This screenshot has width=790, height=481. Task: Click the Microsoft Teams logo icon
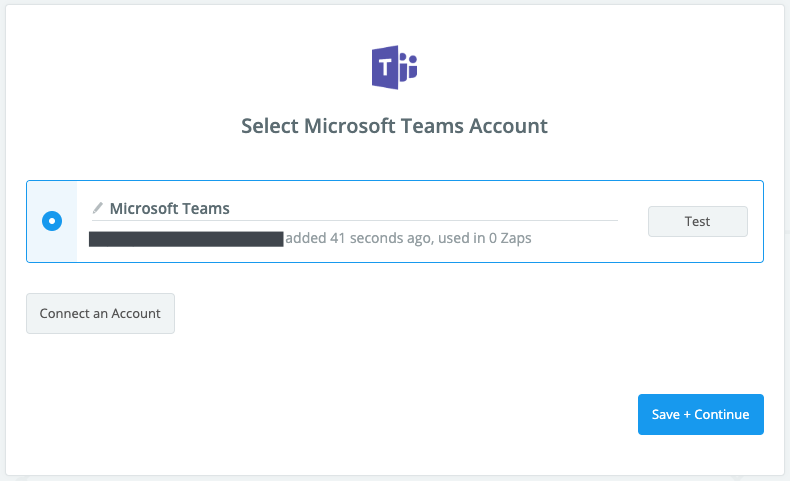pos(394,68)
